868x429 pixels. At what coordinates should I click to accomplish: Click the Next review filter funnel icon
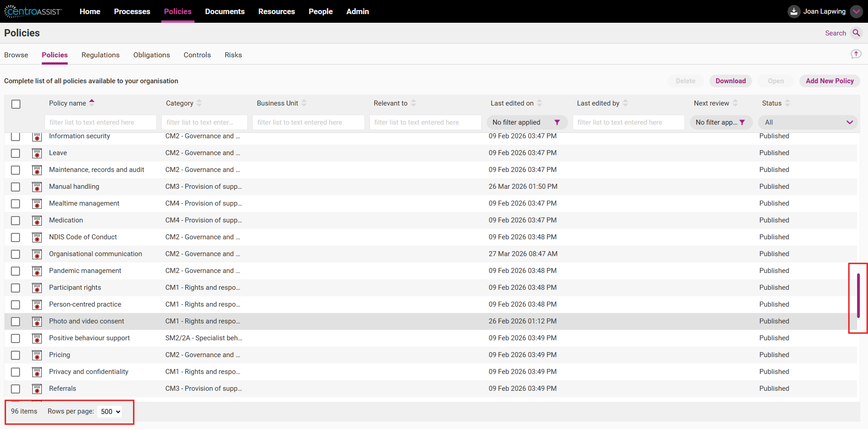tap(742, 122)
